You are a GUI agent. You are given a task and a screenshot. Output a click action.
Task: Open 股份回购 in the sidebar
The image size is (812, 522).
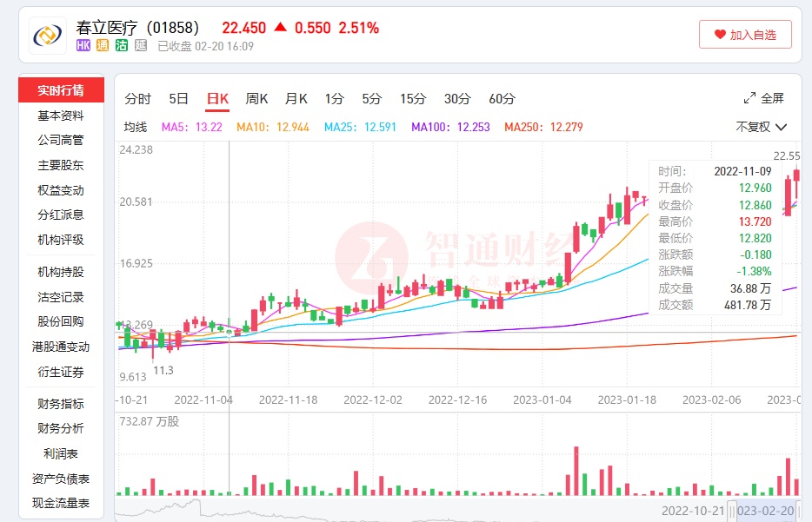click(61, 321)
